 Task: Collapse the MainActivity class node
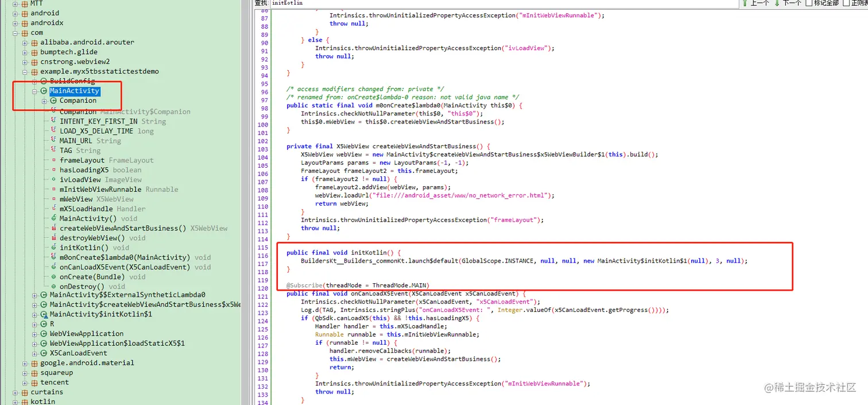click(x=35, y=91)
